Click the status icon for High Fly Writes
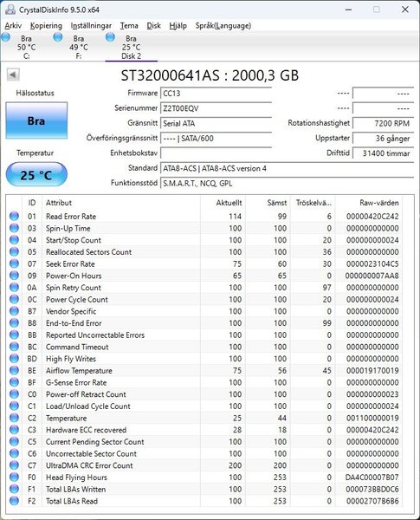The height and width of the screenshot is (520, 420). pos(14,359)
